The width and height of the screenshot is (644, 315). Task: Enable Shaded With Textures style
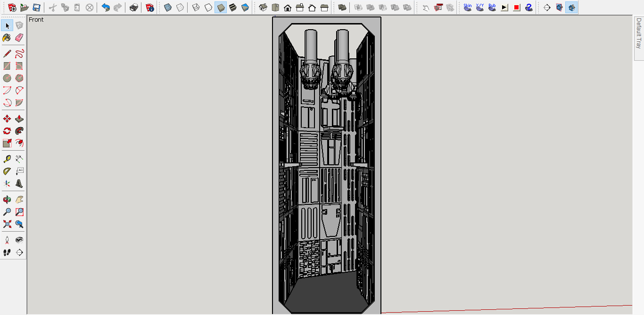233,8
